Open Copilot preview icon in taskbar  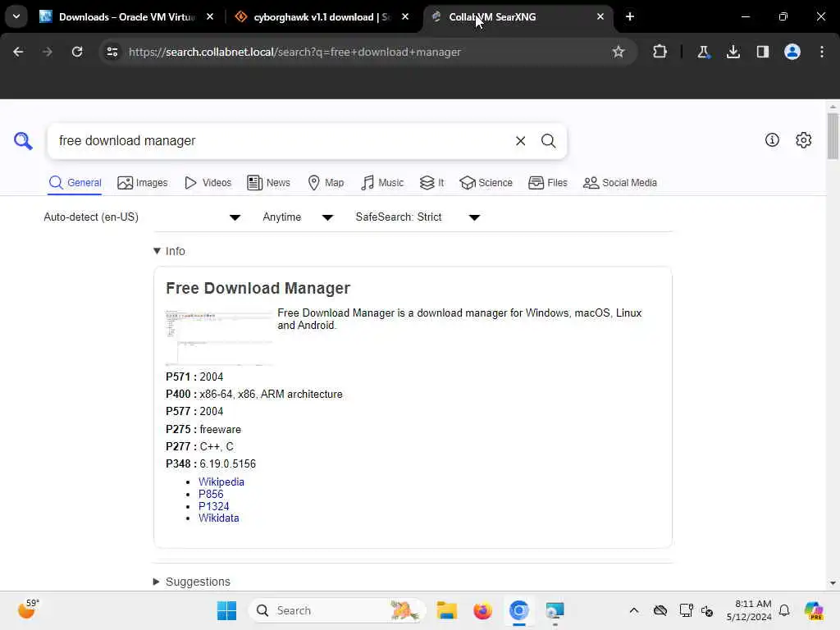[x=814, y=610]
